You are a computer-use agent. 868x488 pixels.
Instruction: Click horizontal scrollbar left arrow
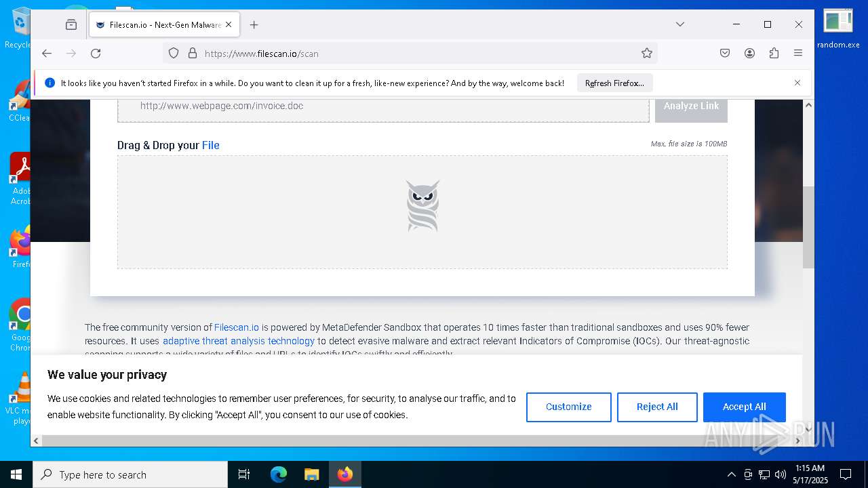(37, 441)
